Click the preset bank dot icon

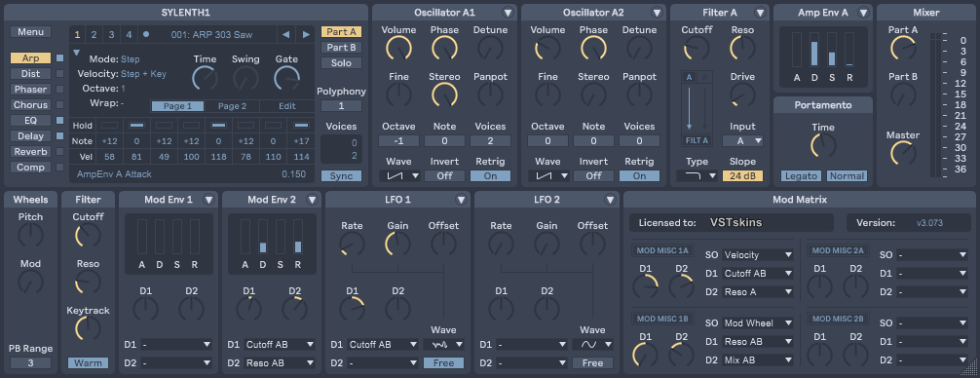point(146,34)
